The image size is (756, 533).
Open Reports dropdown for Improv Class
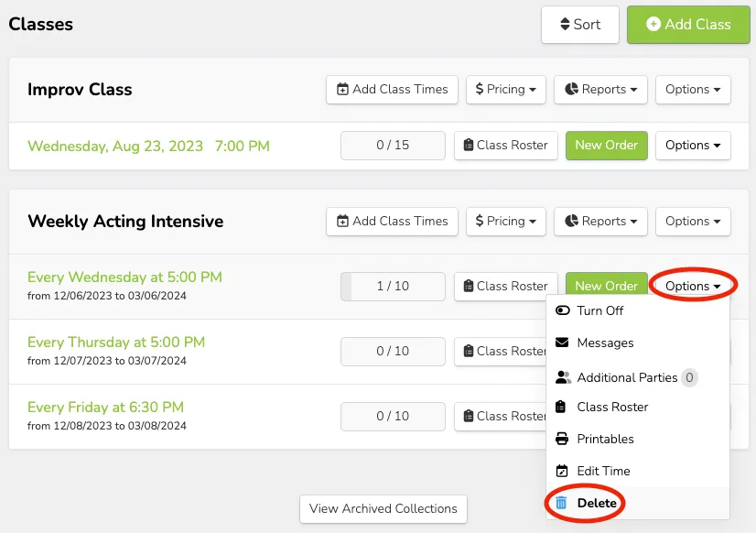click(x=600, y=90)
